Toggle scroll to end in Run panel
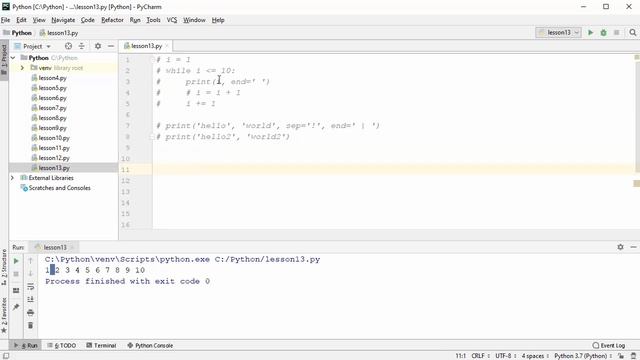This screenshot has width=640, height=360. click(x=31, y=300)
